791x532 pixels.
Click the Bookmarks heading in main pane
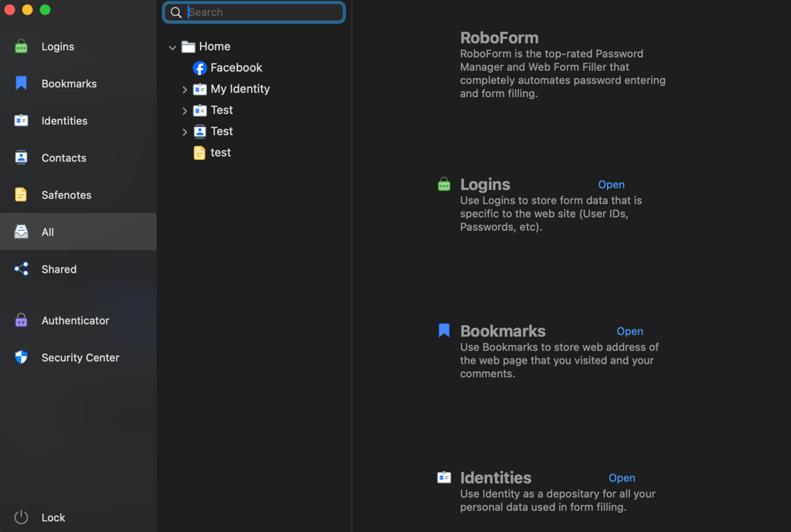[x=503, y=330]
